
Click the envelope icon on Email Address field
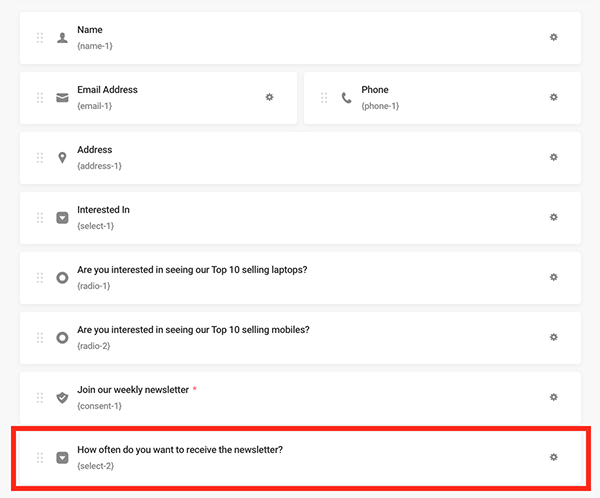62,98
